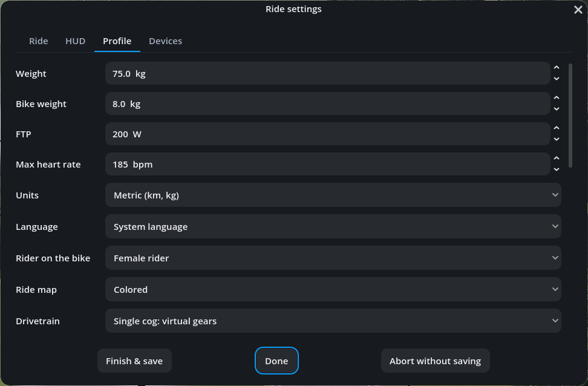
Task: Click the Done button
Action: (276, 361)
